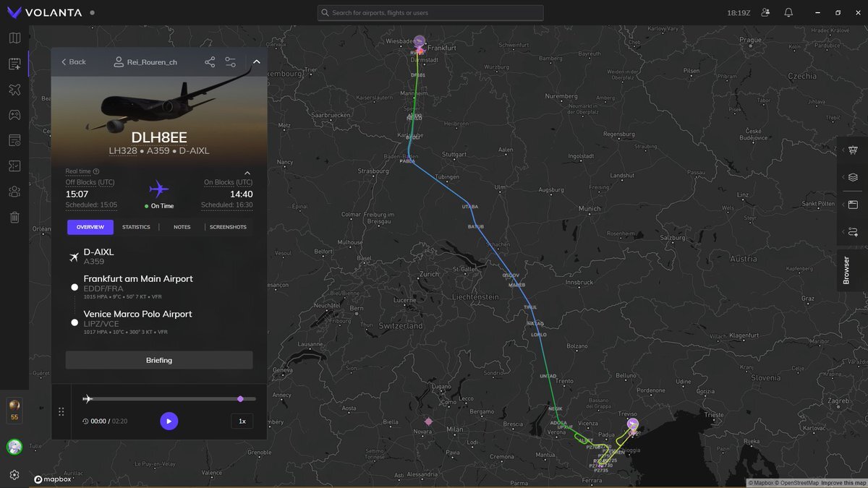Open the community people icon in sidebar

click(x=14, y=192)
